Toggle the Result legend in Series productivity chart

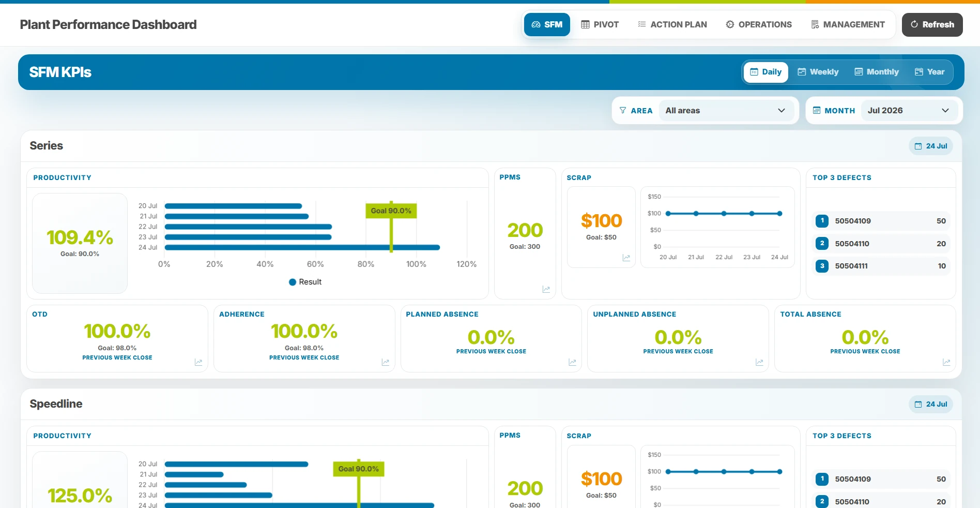[x=305, y=282]
